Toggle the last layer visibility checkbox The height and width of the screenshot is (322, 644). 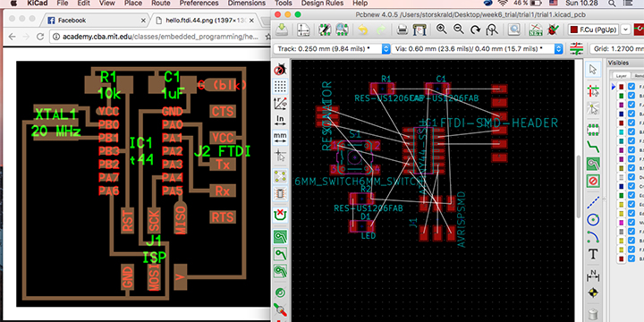tap(631, 258)
